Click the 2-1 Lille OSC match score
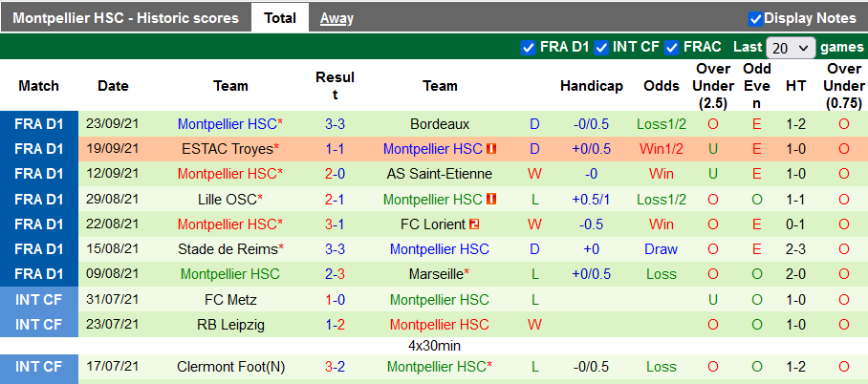868x384 pixels. tap(336, 199)
